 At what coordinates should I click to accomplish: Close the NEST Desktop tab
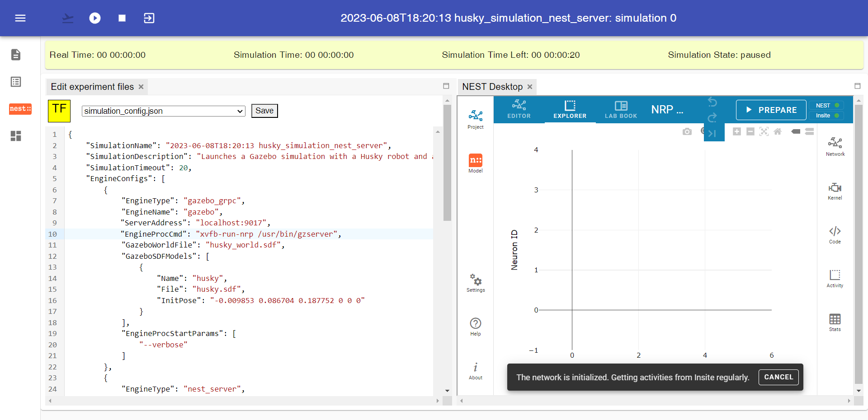[530, 87]
